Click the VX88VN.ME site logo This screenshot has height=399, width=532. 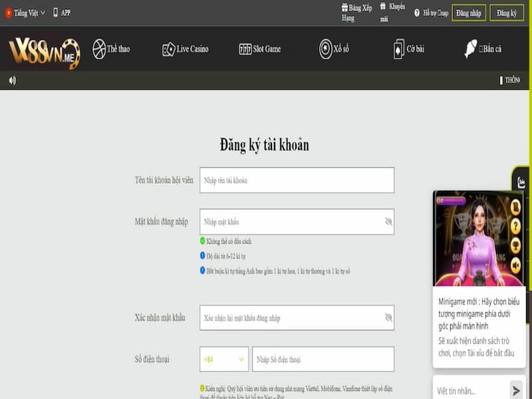click(44, 51)
